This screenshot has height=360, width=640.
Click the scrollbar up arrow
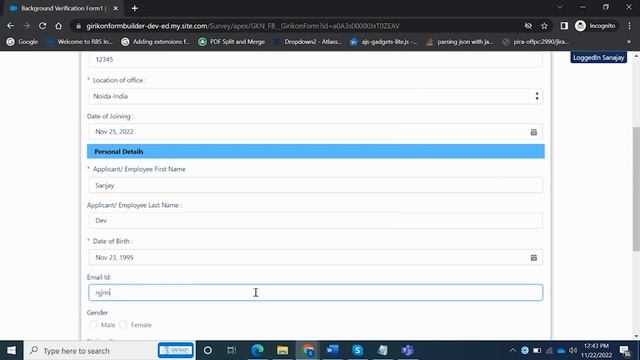coord(636,56)
